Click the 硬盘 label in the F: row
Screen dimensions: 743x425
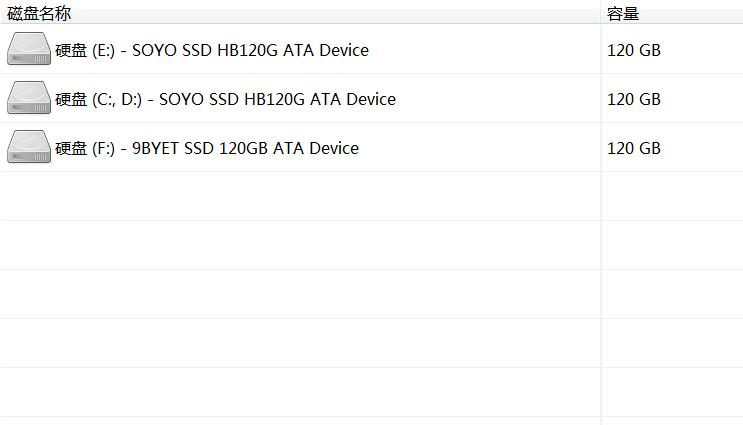[x=71, y=148]
